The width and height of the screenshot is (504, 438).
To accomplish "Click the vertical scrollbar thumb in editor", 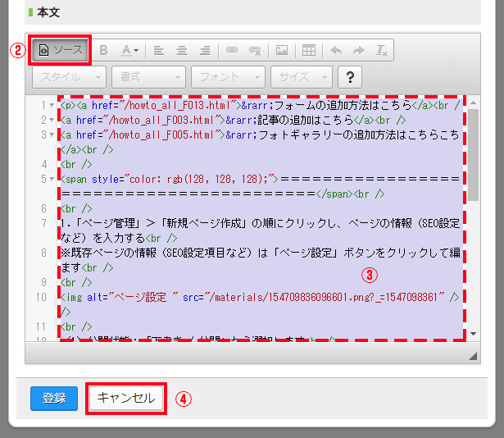I will tap(473, 155).
